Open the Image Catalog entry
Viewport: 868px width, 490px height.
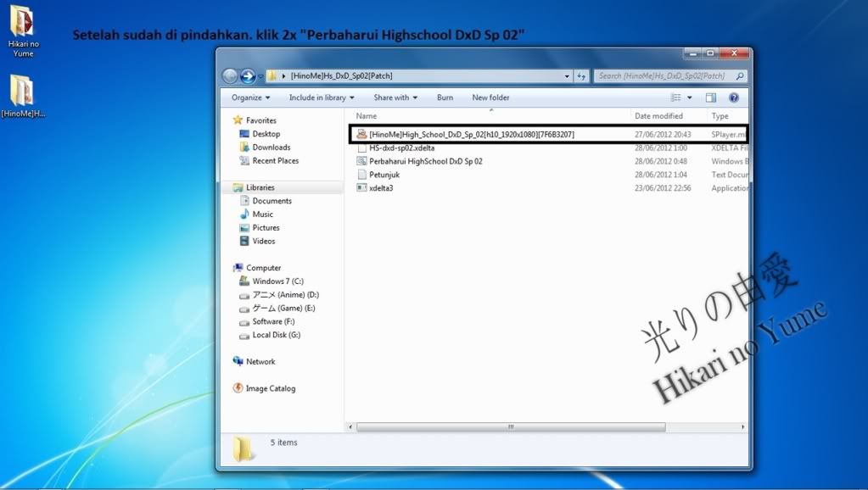point(270,388)
